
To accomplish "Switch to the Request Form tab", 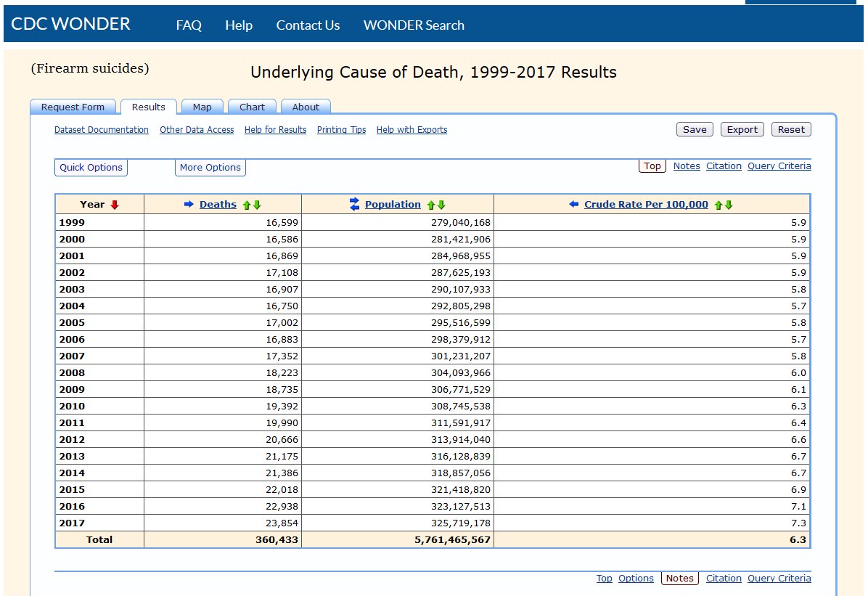I will [x=73, y=107].
